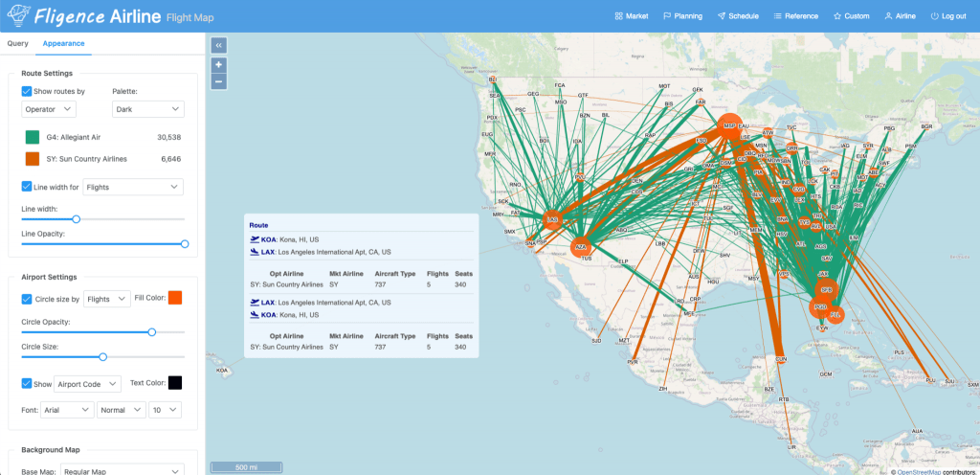
Task: Click the Fligence Airline balloon logo
Action: [17, 15]
